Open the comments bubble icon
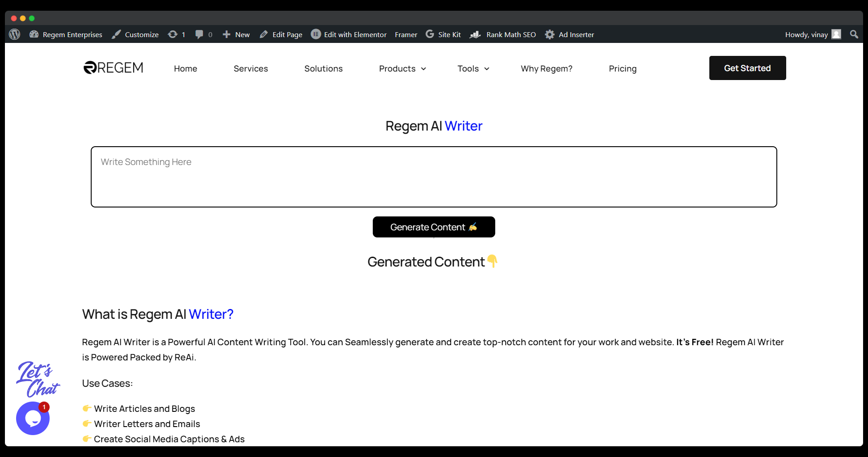868x457 pixels. (199, 34)
